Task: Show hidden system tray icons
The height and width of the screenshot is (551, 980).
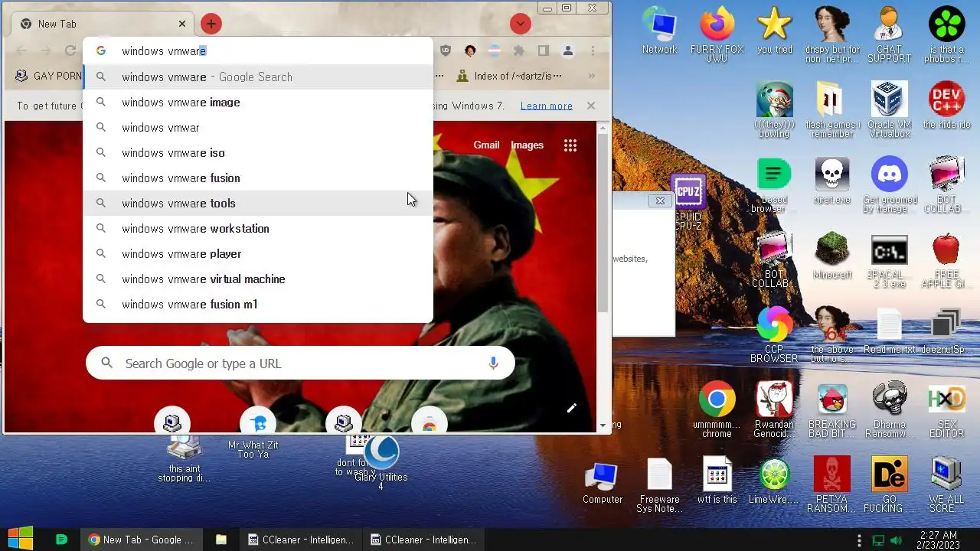Action: [x=859, y=540]
